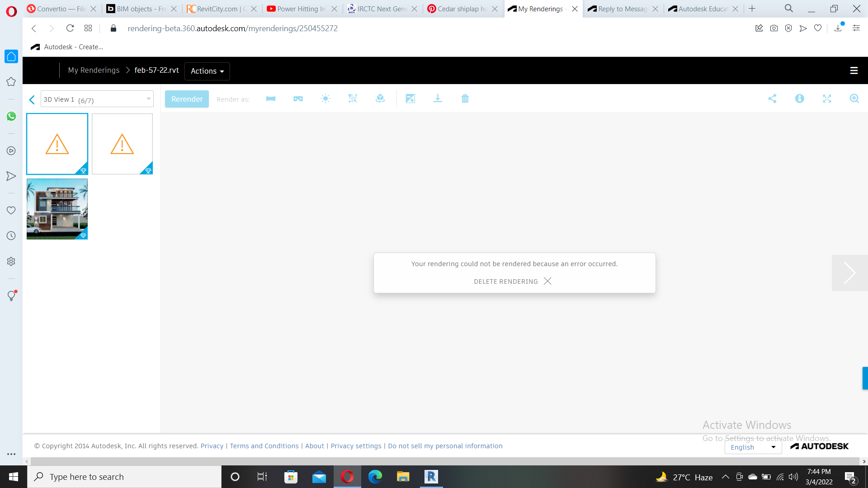Select the house rendering thumbnail

pyautogui.click(x=57, y=209)
